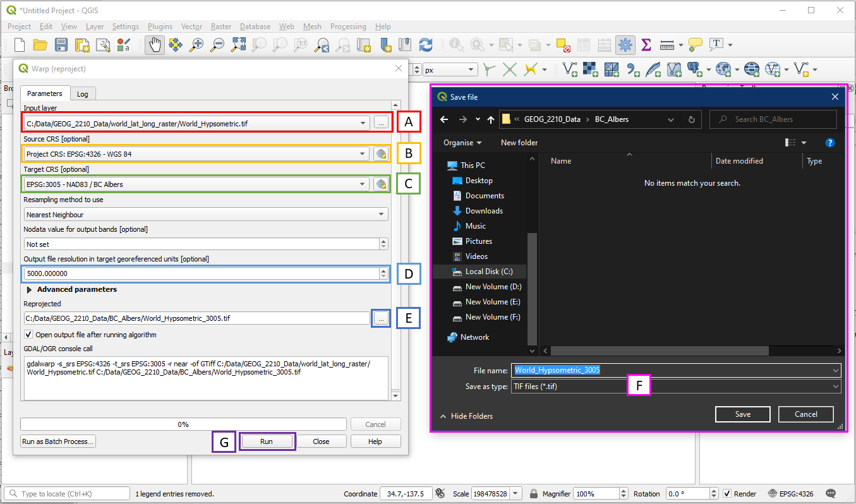Select Local Disk (C:) in navigation pane
This screenshot has height=504, width=856.
pos(488,272)
